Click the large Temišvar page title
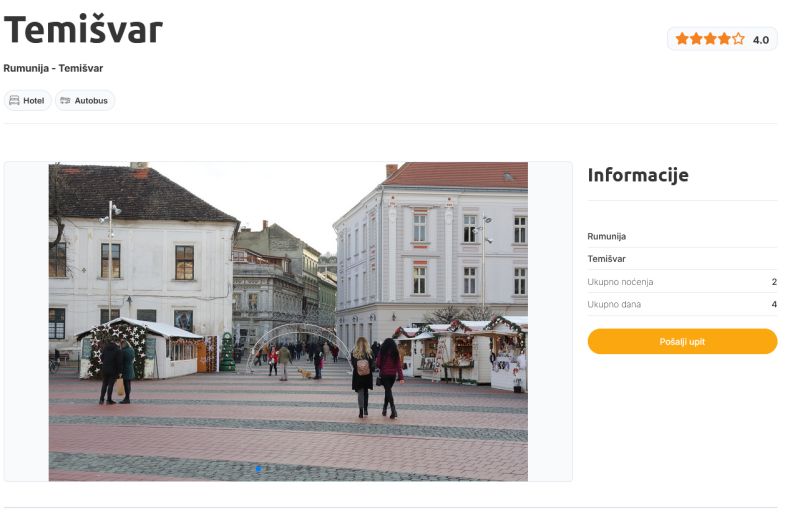 (83, 30)
